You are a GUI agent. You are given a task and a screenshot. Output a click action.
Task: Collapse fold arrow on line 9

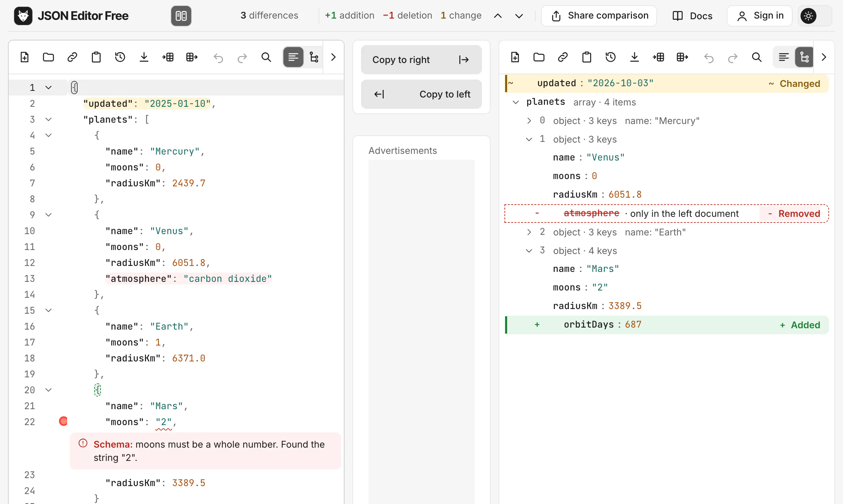pos(48,215)
